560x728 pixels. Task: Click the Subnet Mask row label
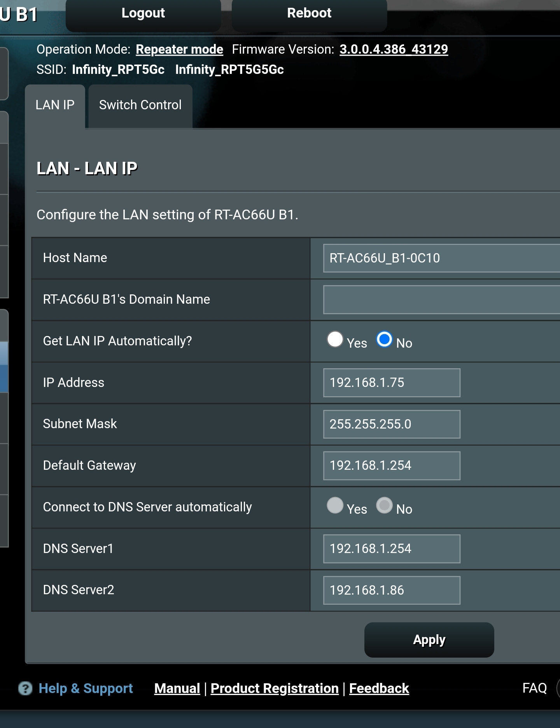click(x=80, y=424)
